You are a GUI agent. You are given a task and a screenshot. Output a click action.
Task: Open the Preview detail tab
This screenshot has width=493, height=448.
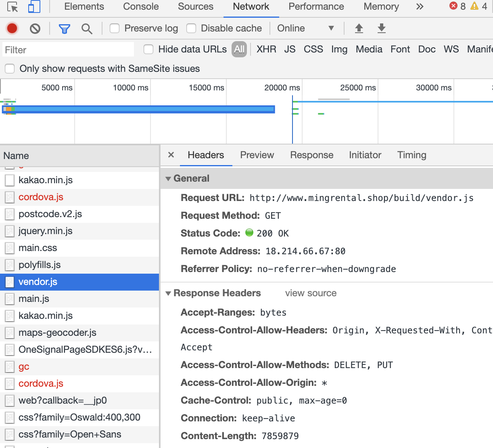click(257, 155)
